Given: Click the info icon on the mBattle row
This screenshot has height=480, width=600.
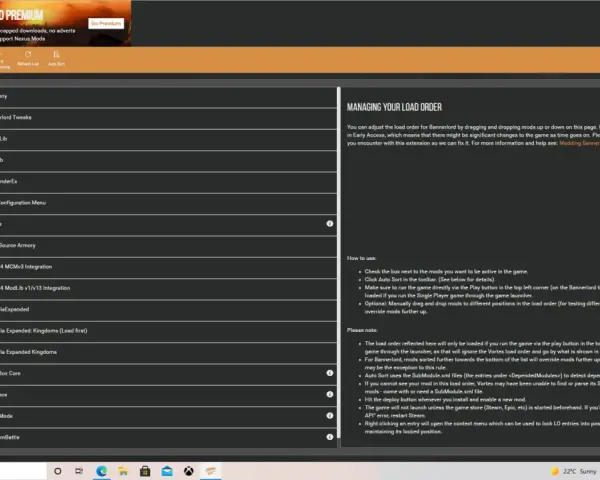Looking at the screenshot, I should tap(329, 437).
